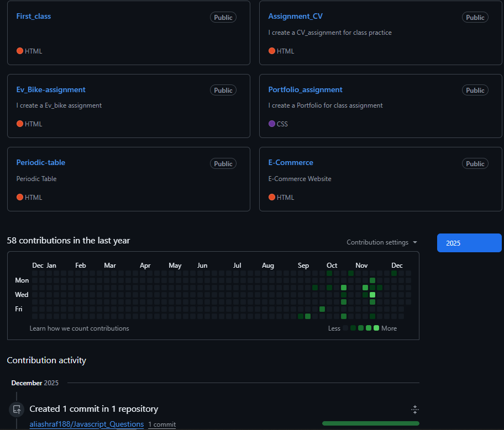Click the green commit progress bar
Image resolution: width=504 pixels, height=430 pixels.
click(x=370, y=423)
